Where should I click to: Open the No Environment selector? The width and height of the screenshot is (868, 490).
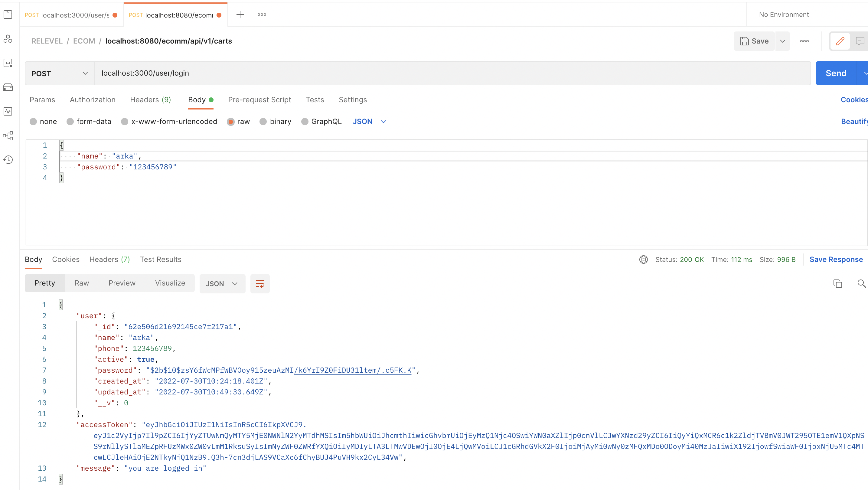(784, 15)
